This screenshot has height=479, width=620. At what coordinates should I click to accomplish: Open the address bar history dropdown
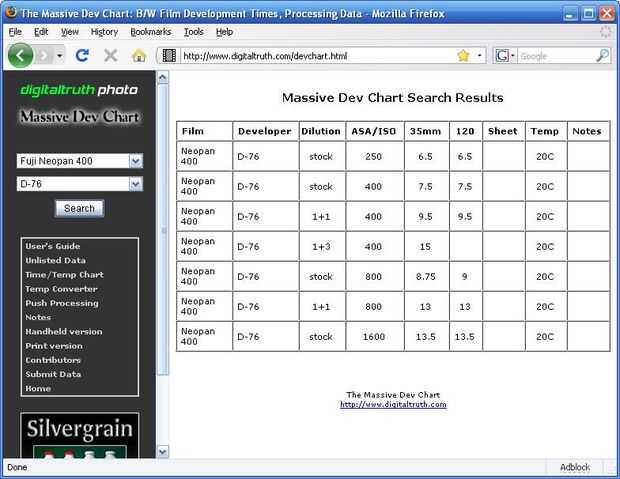[480, 56]
